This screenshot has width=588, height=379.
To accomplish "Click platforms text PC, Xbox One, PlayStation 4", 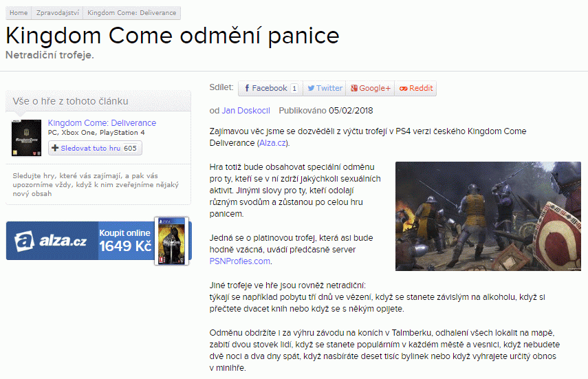I will tap(96, 133).
